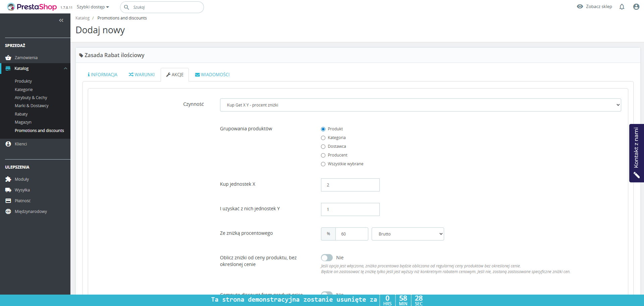Click the % prefix addon
The width and height of the screenshot is (644, 306).
pos(328,234)
